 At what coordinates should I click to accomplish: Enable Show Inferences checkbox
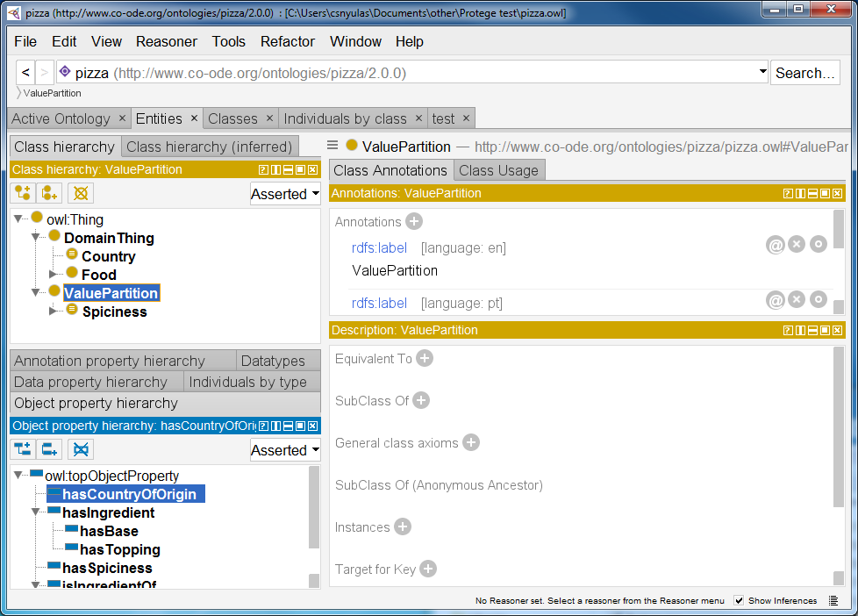pyautogui.click(x=738, y=600)
